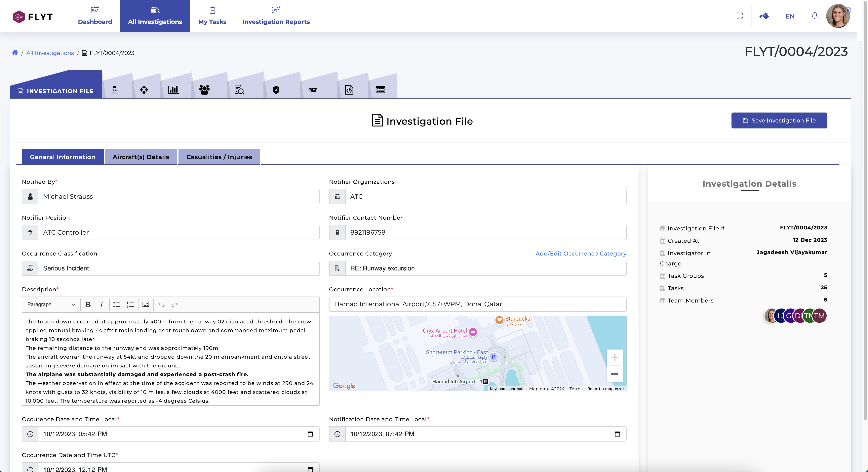Open Notification date local calendar picker
The width and height of the screenshot is (868, 472).
tap(617, 434)
